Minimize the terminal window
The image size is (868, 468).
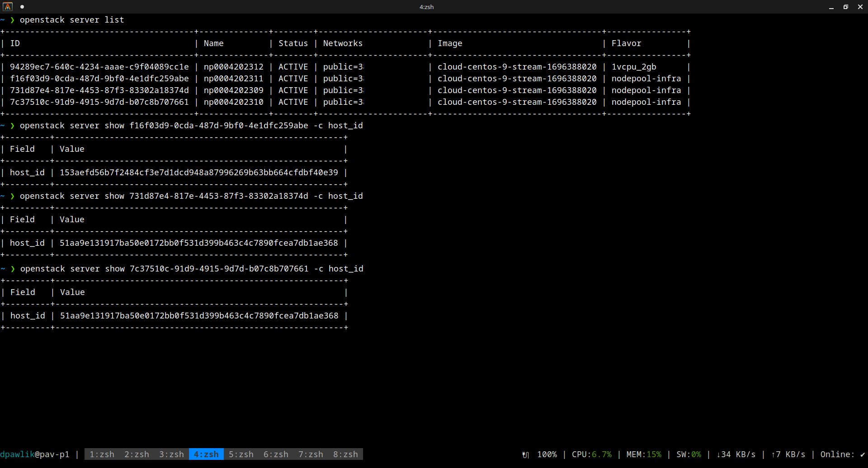[x=831, y=7]
